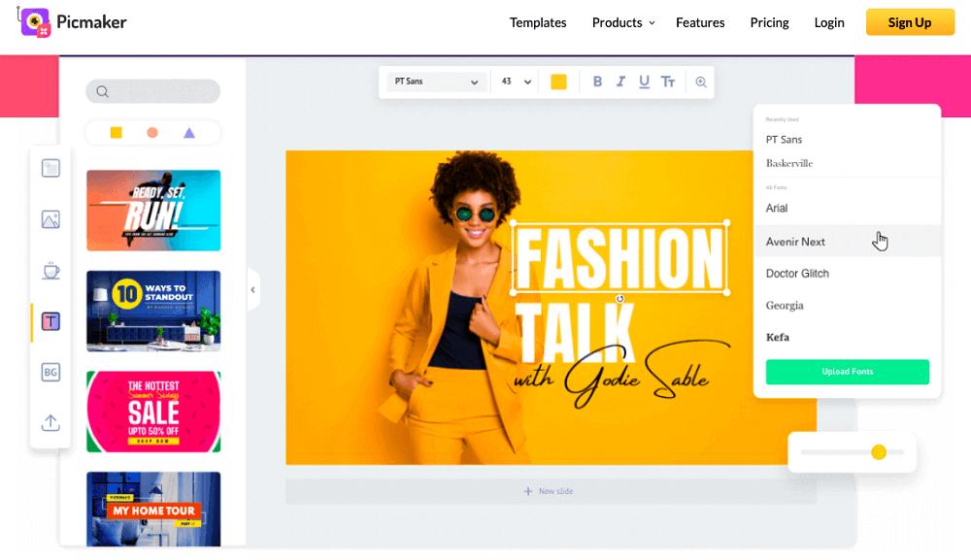
Task: Click the New slide button
Action: pos(551,491)
